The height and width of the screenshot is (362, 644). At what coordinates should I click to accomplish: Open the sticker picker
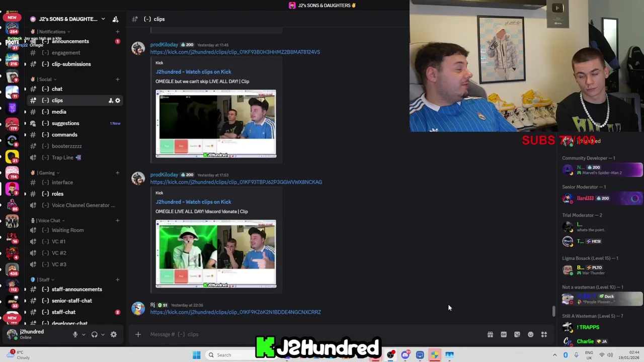[x=517, y=334]
